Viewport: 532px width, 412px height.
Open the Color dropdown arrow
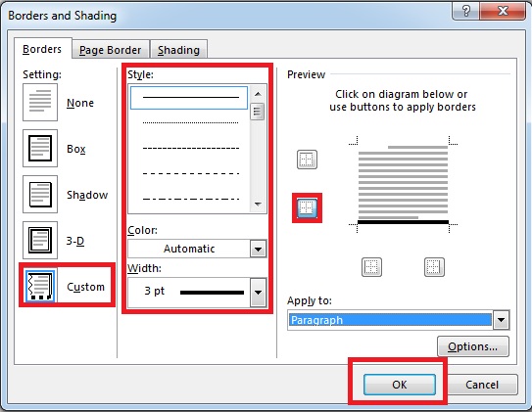(259, 250)
